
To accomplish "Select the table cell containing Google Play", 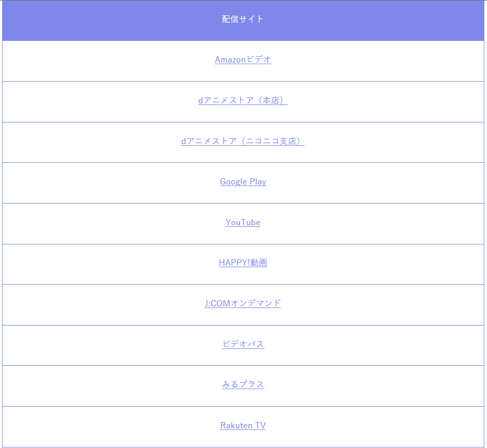I will (243, 183).
